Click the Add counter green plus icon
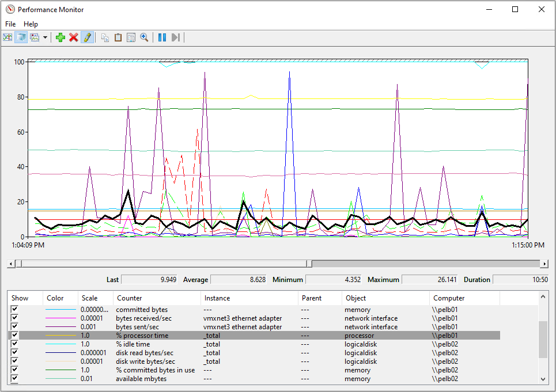The width and height of the screenshot is (556, 392). 60,37
